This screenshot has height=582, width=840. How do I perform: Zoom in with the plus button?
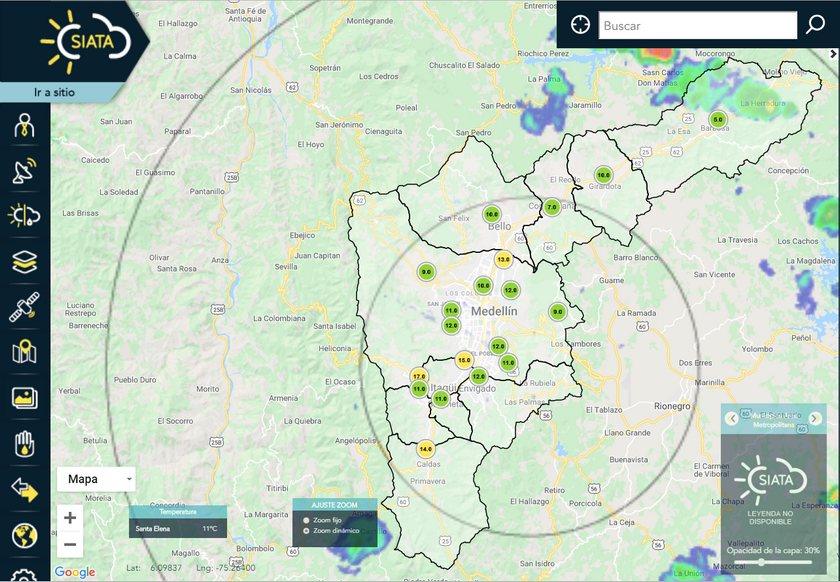tap(69, 518)
